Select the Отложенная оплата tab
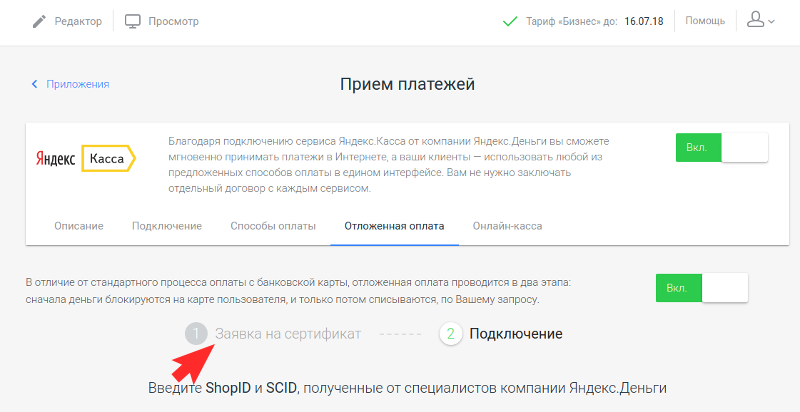The image size is (800, 412). (394, 226)
